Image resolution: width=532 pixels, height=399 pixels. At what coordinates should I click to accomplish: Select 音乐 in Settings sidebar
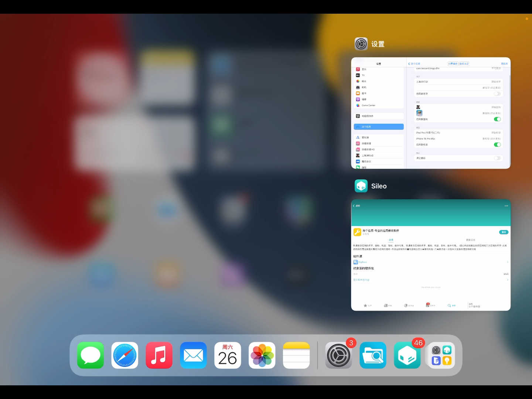379,69
